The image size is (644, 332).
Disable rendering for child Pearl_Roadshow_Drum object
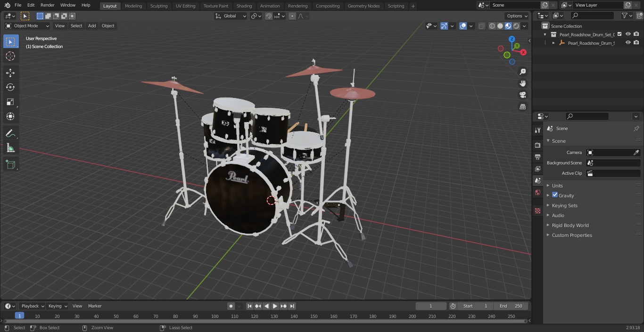pos(636,43)
